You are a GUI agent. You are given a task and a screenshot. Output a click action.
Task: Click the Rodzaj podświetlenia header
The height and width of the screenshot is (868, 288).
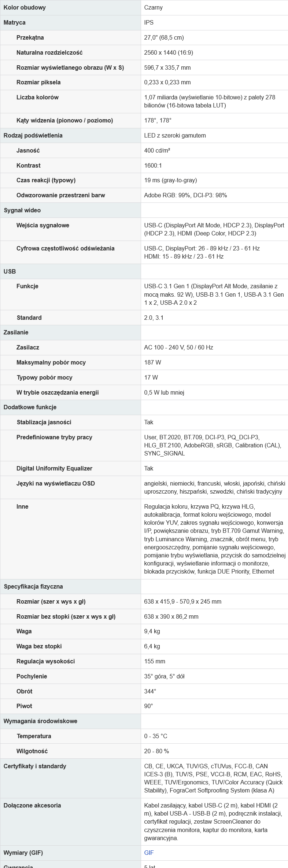coord(33,135)
